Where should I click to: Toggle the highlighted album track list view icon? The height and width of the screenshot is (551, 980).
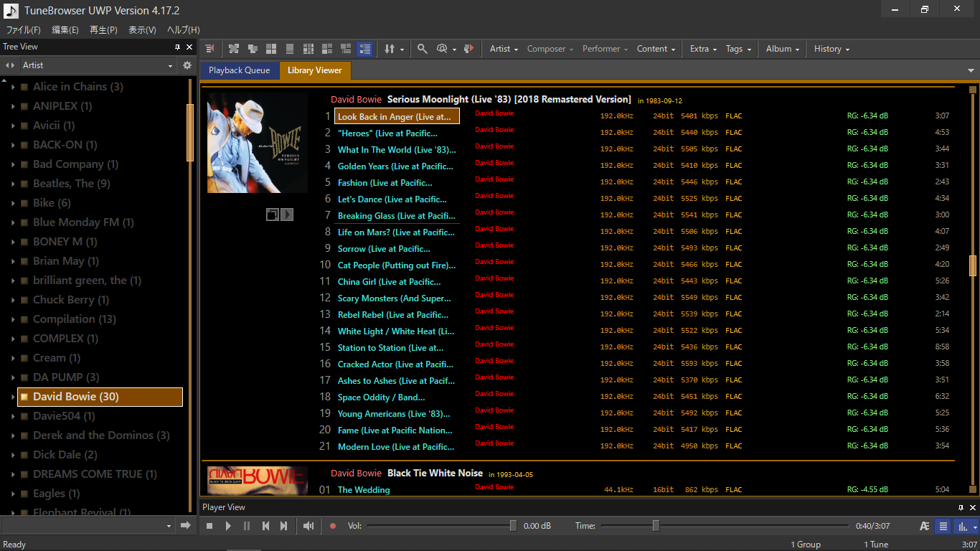pos(364,49)
